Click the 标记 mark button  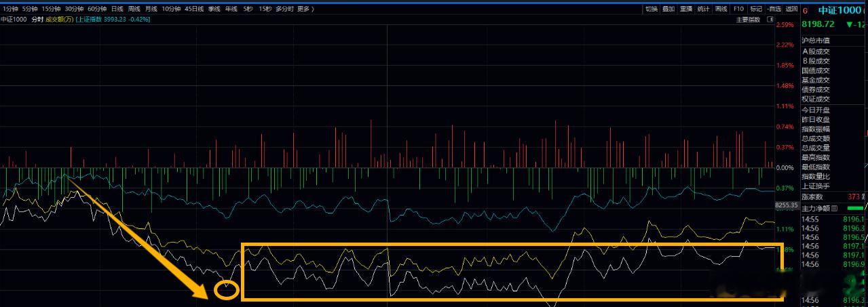756,9
